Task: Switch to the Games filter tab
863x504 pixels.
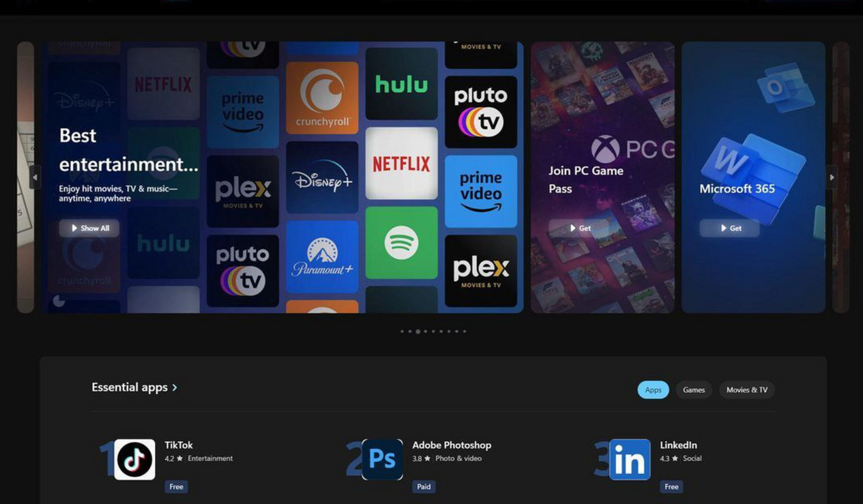Action: (694, 390)
